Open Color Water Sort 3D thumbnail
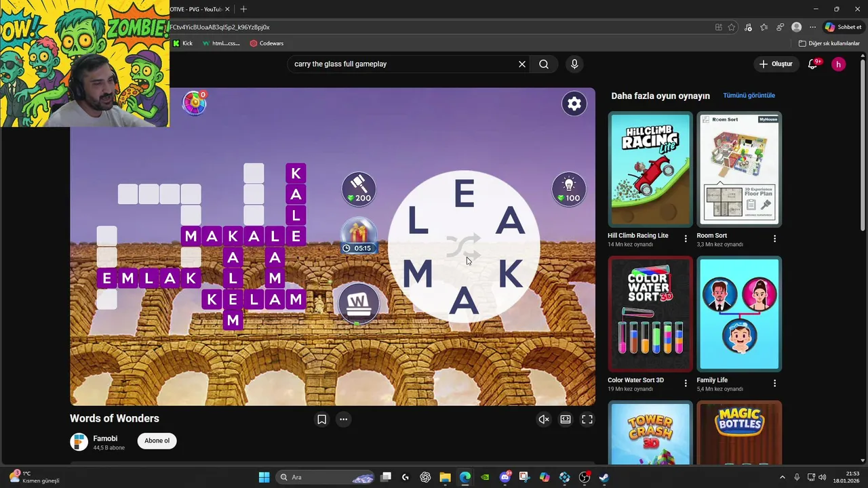868x488 pixels. 650,314
